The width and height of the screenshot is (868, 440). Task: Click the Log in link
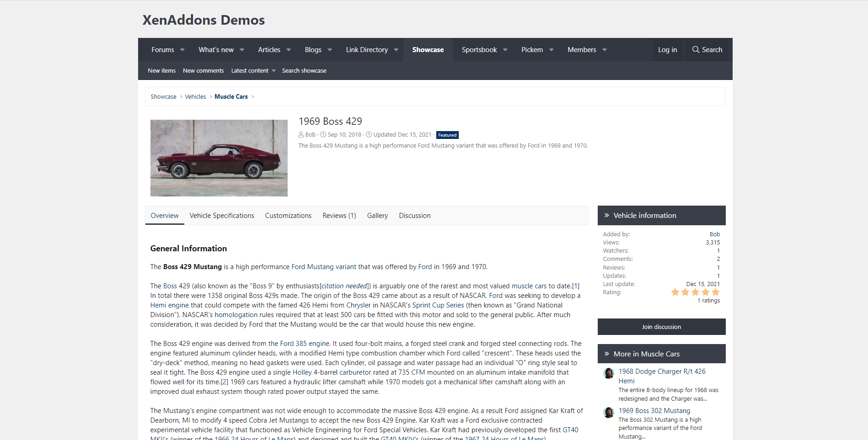click(667, 50)
